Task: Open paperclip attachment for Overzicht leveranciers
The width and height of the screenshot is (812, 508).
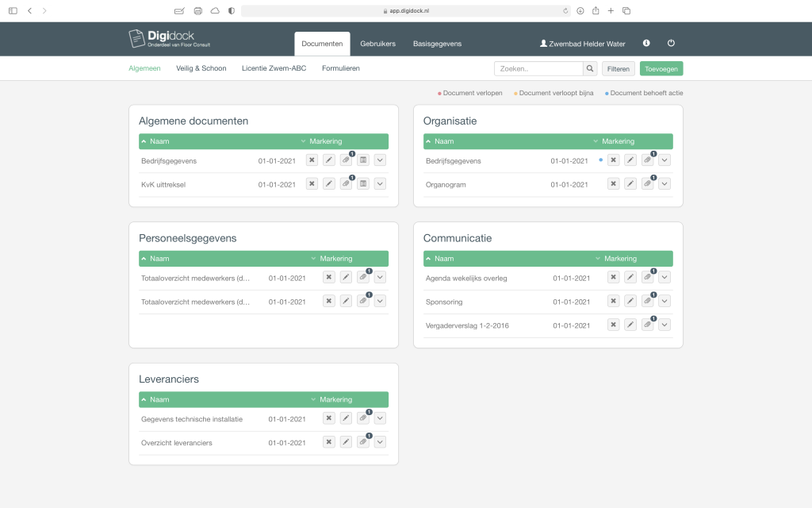Action: tap(362, 442)
